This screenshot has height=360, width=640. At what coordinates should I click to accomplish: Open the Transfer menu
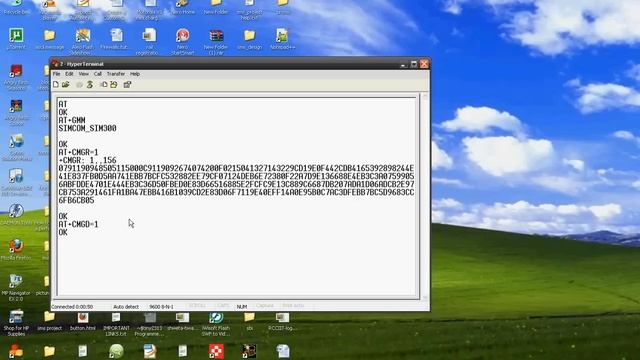[x=116, y=74]
